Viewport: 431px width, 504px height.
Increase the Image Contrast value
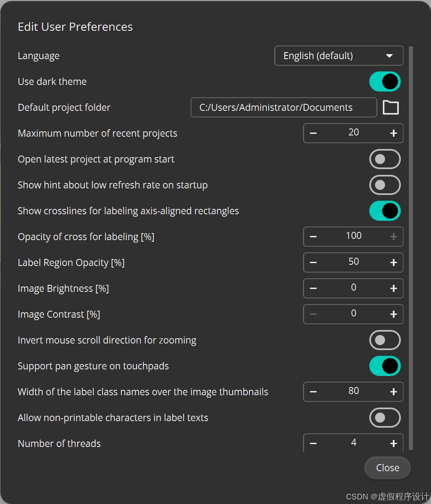pos(393,314)
